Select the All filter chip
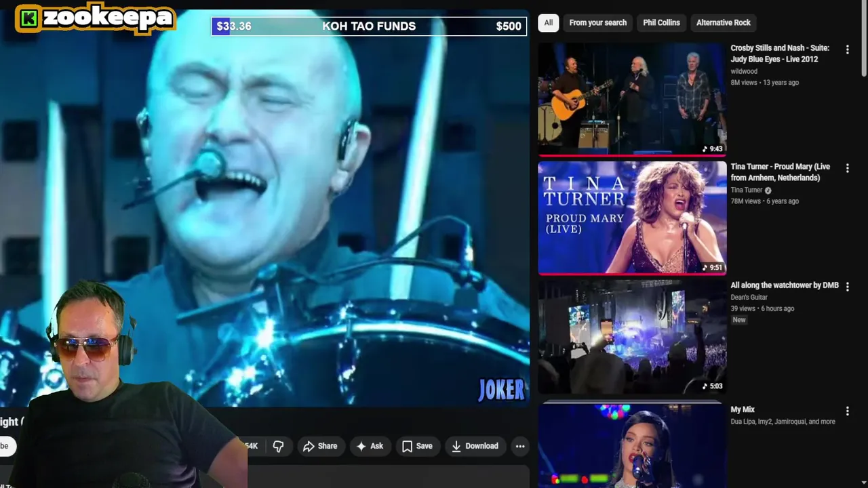 click(x=548, y=22)
